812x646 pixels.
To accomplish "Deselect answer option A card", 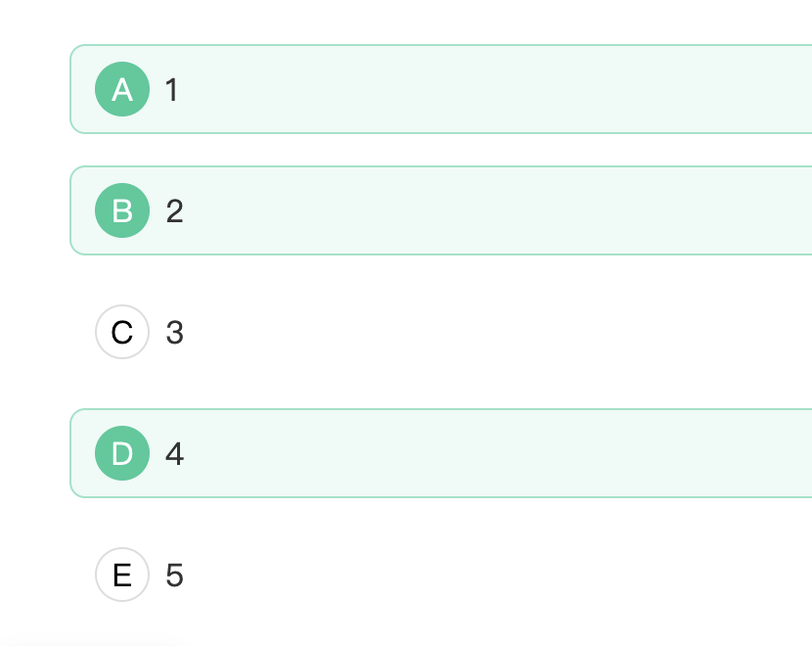I will pos(440,89).
